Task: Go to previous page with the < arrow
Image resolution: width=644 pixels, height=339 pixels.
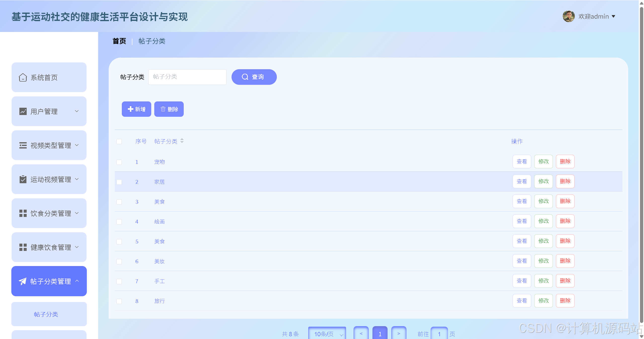Action: (361, 333)
